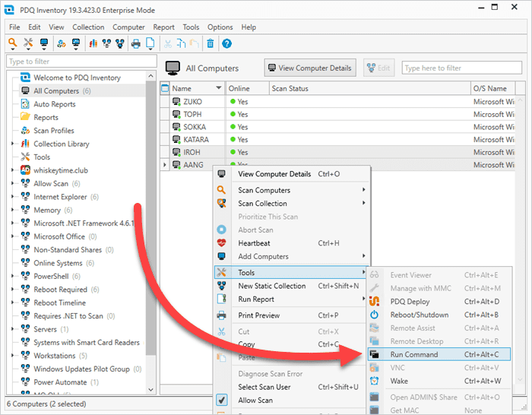532x415 pixels.
Task: Expand the Workstations collection node
Action: 12,355
